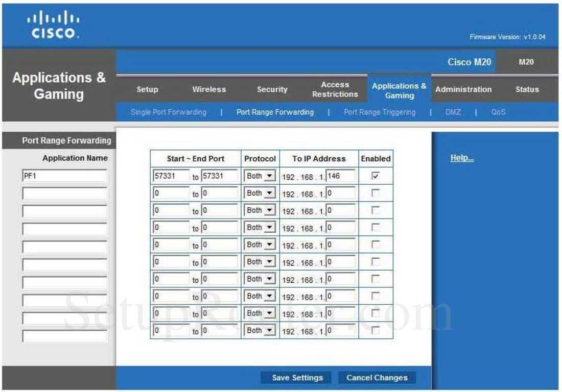Open Protocol dropdown in fourth row

pos(260,227)
